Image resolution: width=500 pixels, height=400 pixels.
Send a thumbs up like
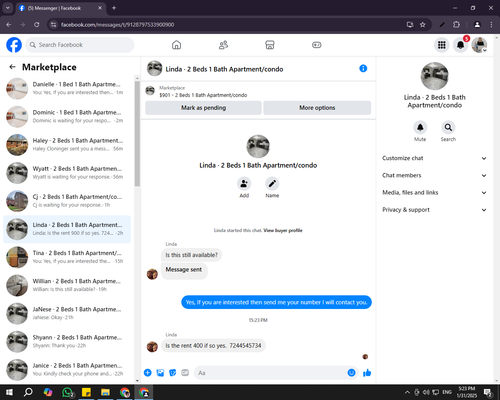tap(367, 373)
